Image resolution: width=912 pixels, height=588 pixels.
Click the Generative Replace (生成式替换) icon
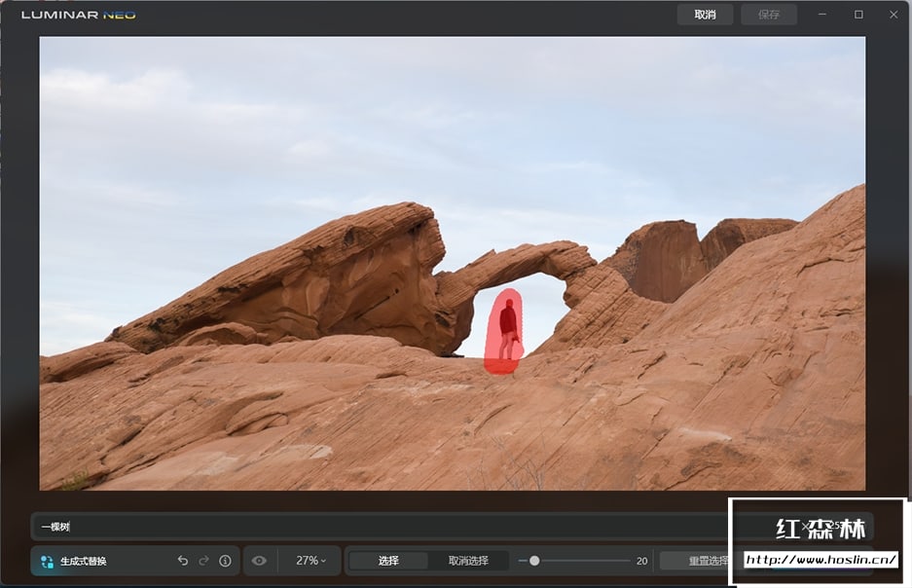click(47, 562)
